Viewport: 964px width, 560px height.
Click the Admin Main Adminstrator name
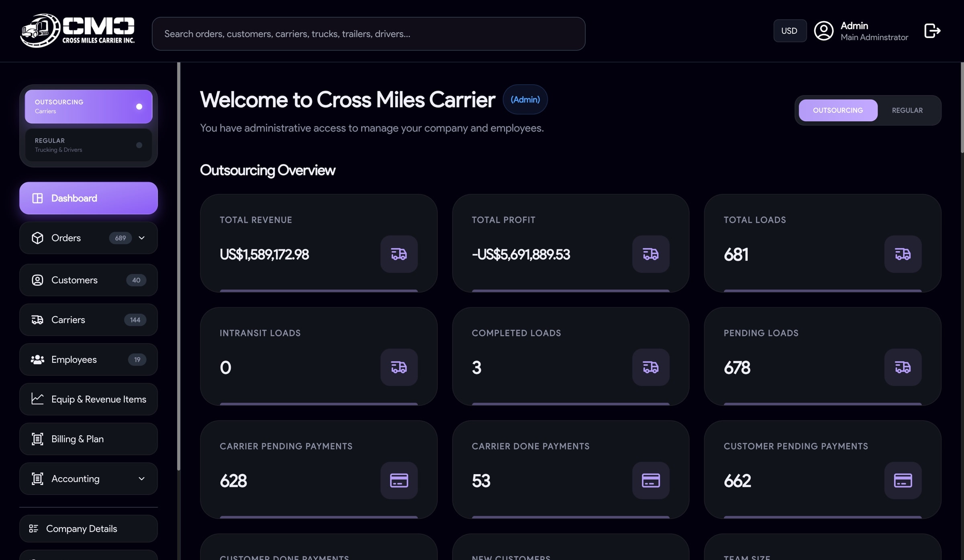(874, 31)
